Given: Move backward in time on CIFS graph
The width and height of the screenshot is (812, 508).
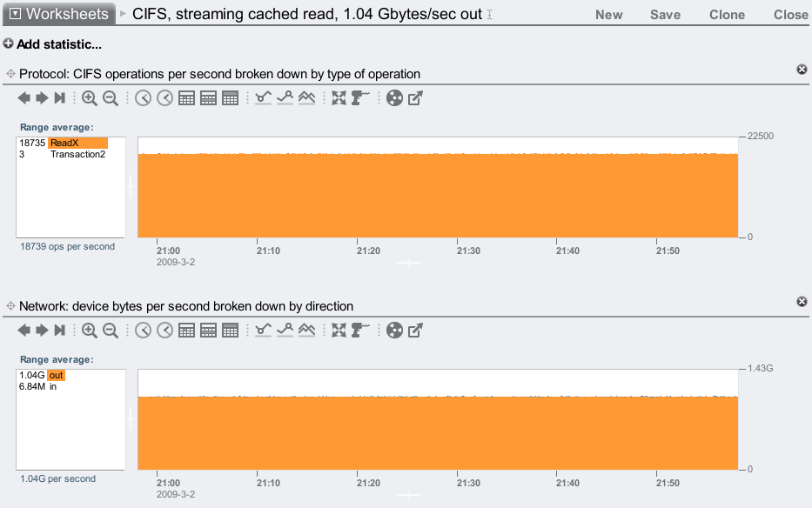Looking at the screenshot, I should tap(24, 98).
